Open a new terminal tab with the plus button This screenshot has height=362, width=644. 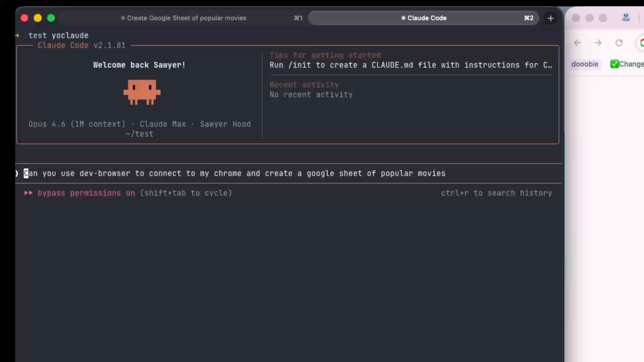coord(551,18)
